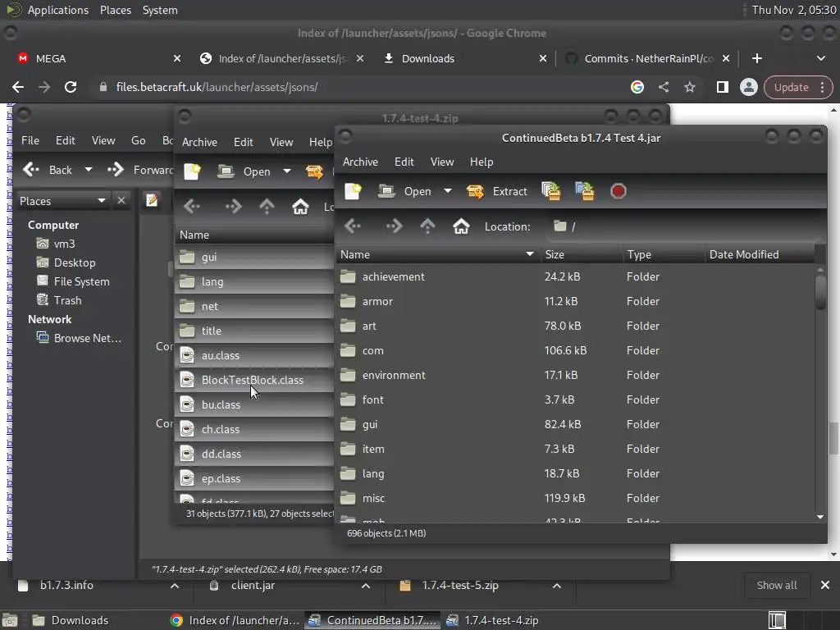The image size is (840, 630).
Task: Open the Places sidebar dropdown
Action: tap(62, 201)
